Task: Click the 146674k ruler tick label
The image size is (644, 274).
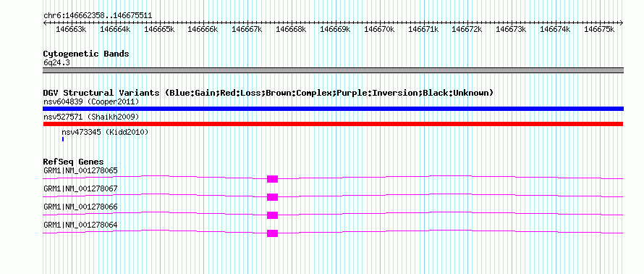Action: coord(555,29)
